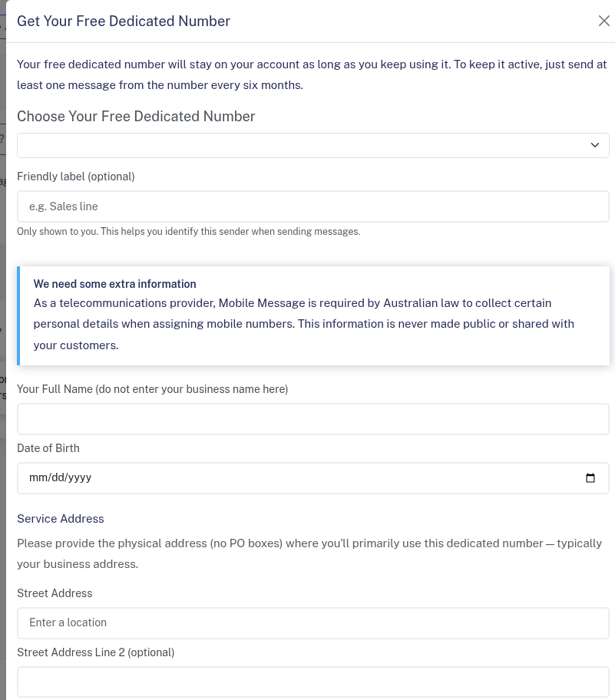Select the year segment of birth date
Image resolution: width=615 pixels, height=700 pixels.
click(x=79, y=477)
